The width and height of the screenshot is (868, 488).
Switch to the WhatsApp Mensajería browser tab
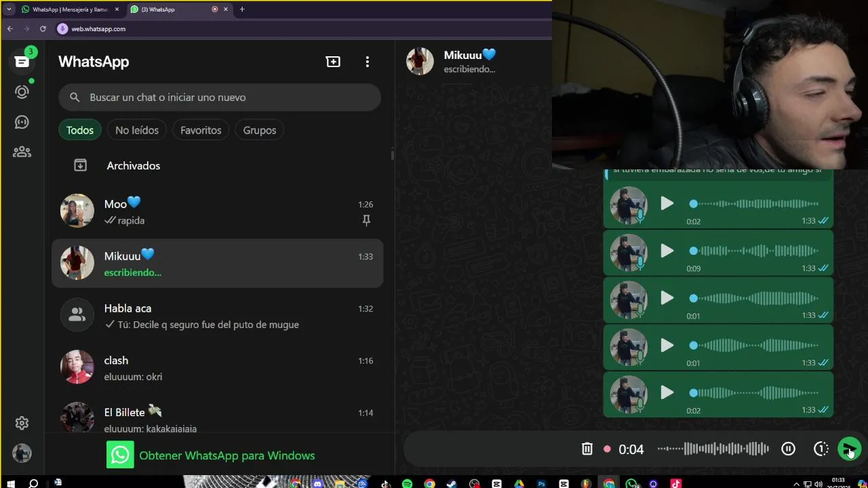tap(71, 9)
